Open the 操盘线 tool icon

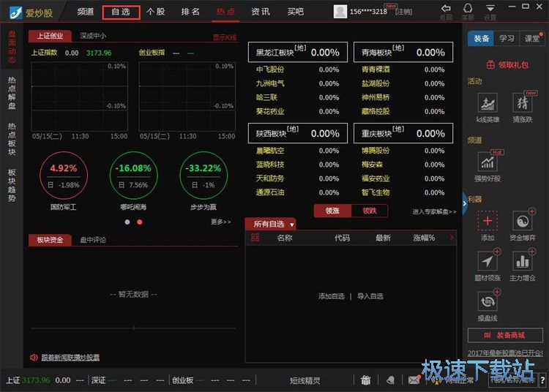pyautogui.click(x=488, y=301)
